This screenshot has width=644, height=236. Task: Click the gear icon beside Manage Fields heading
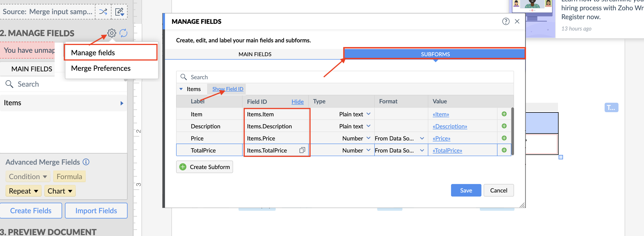click(111, 33)
